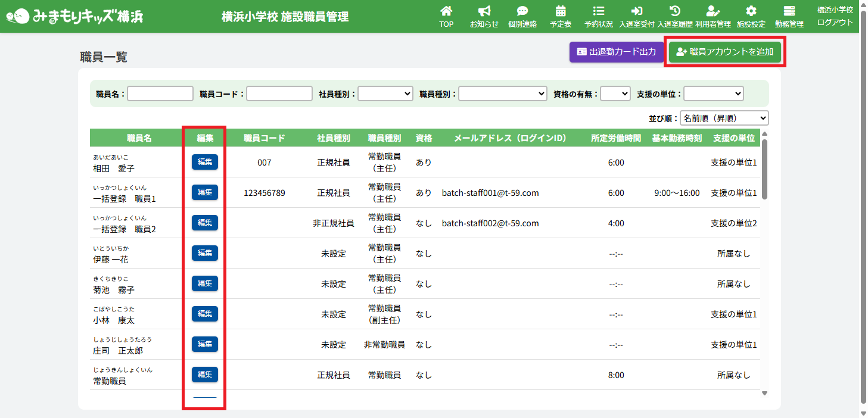This screenshot has width=868, height=418.
Task: Open the 資格の有無 dropdown
Action: point(615,93)
